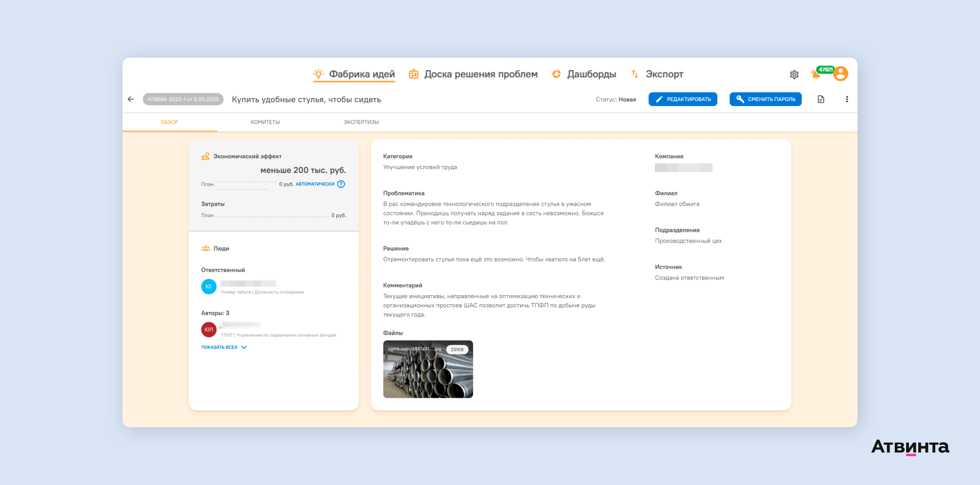Click Номер табеля | Должность сотрудника text
This screenshot has height=485, width=980.
262,293
